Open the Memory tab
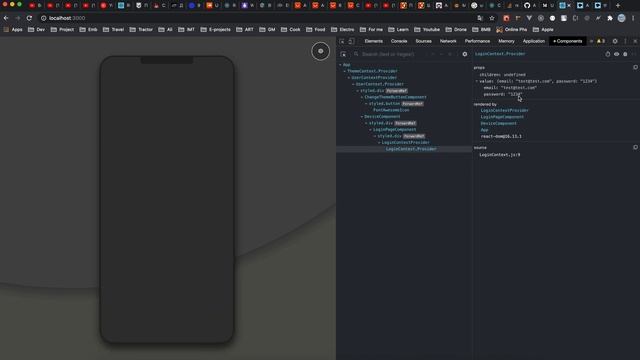The height and width of the screenshot is (360, 640). pyautogui.click(x=506, y=41)
